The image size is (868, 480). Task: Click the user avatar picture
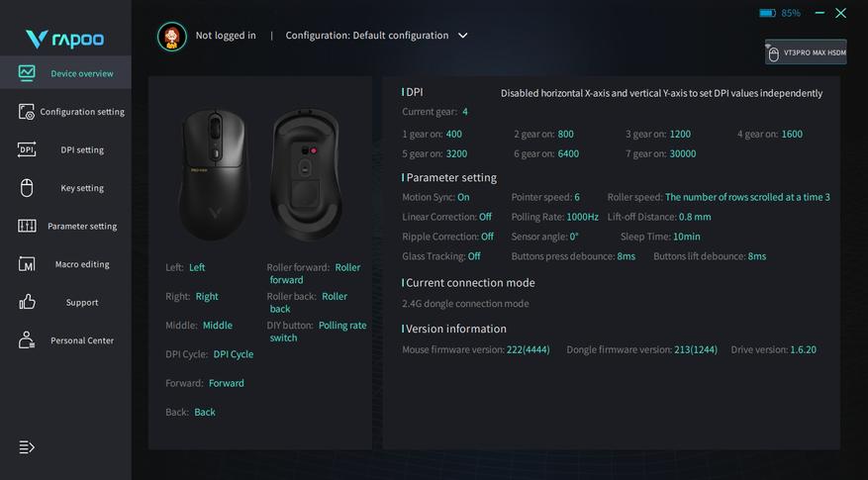171,37
